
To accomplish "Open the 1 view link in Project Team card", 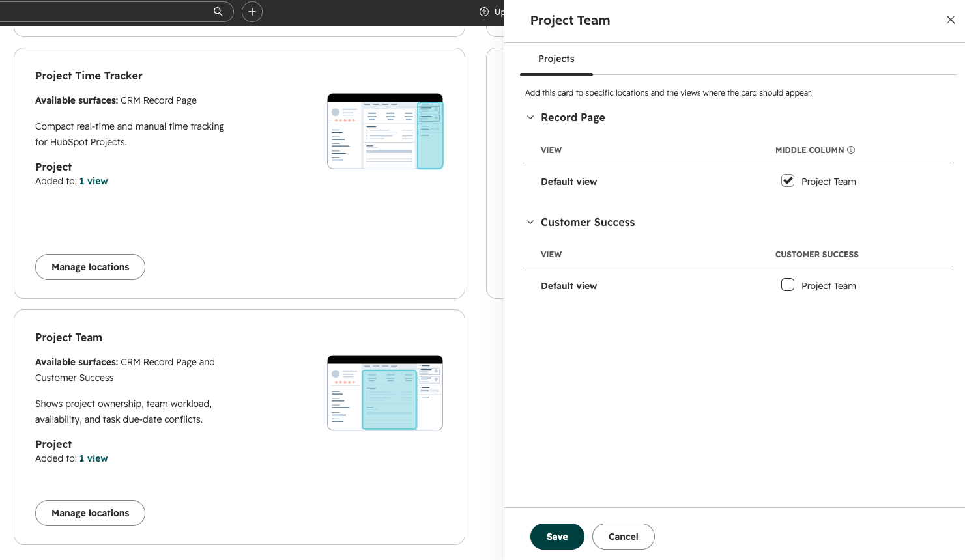I will tap(94, 458).
